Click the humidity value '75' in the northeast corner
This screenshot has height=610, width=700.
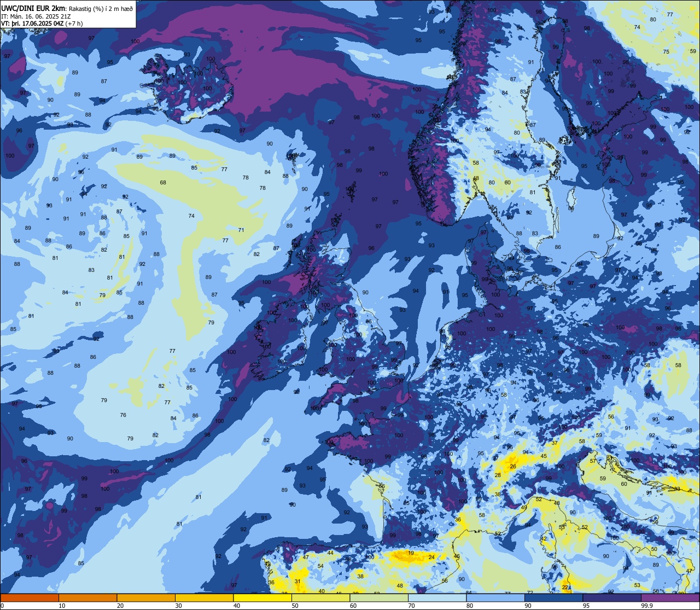coord(666,52)
